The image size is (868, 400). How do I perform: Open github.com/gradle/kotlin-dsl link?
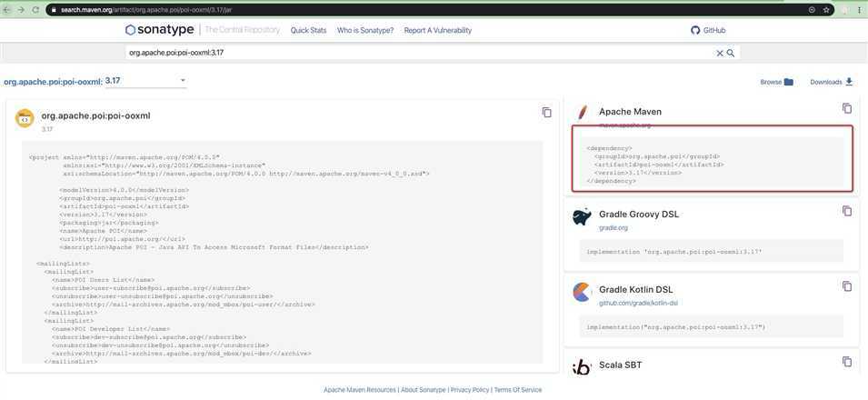pyautogui.click(x=638, y=304)
